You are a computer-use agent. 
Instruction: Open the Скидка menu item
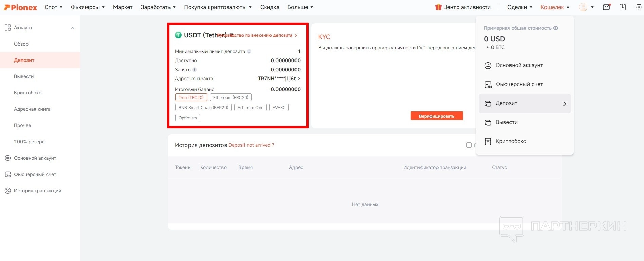(x=270, y=7)
